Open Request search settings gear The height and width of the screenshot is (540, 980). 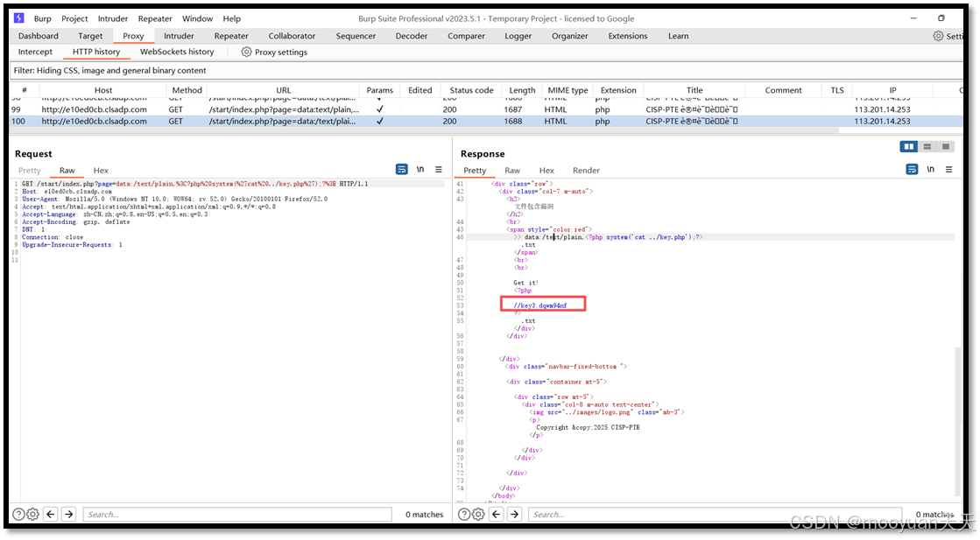point(33,515)
